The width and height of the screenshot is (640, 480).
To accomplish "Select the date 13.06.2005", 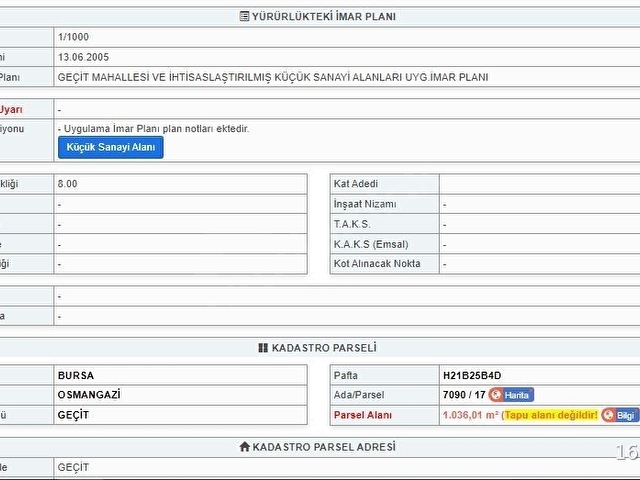I will tap(83, 57).
